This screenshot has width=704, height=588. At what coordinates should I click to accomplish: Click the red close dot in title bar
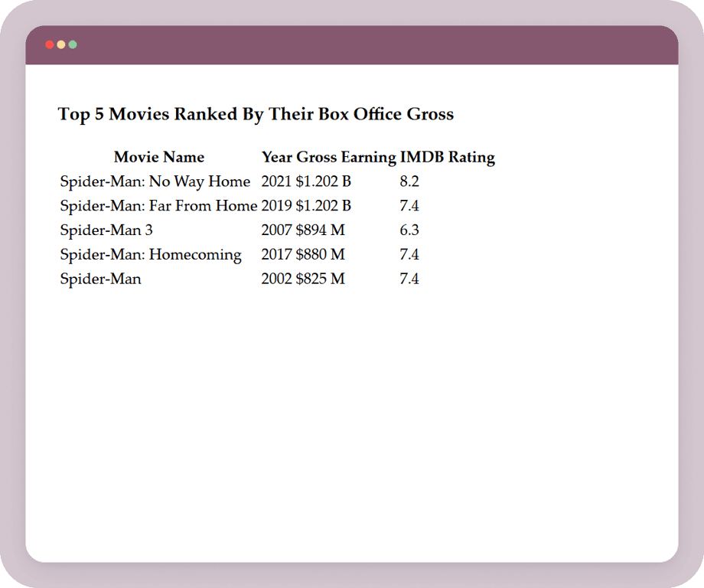(x=50, y=44)
